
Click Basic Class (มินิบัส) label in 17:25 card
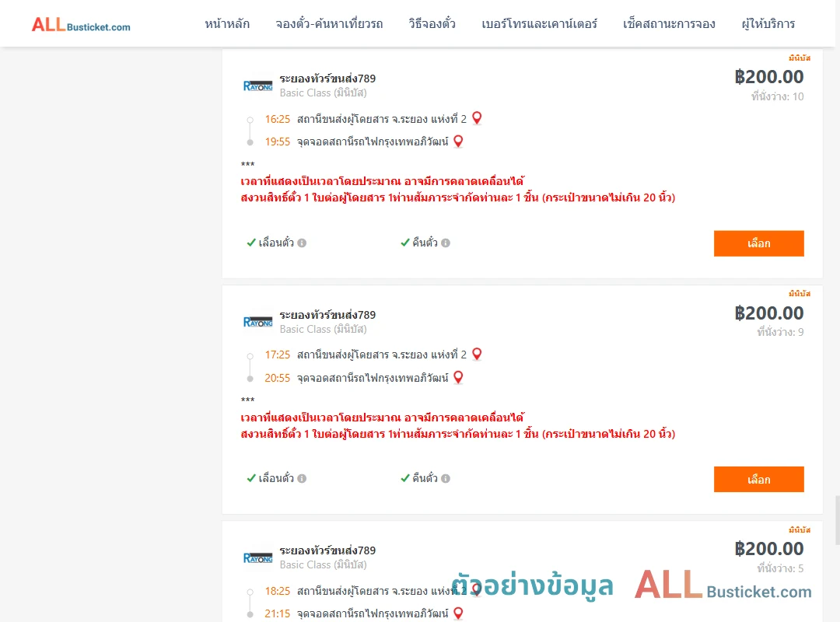tap(323, 329)
